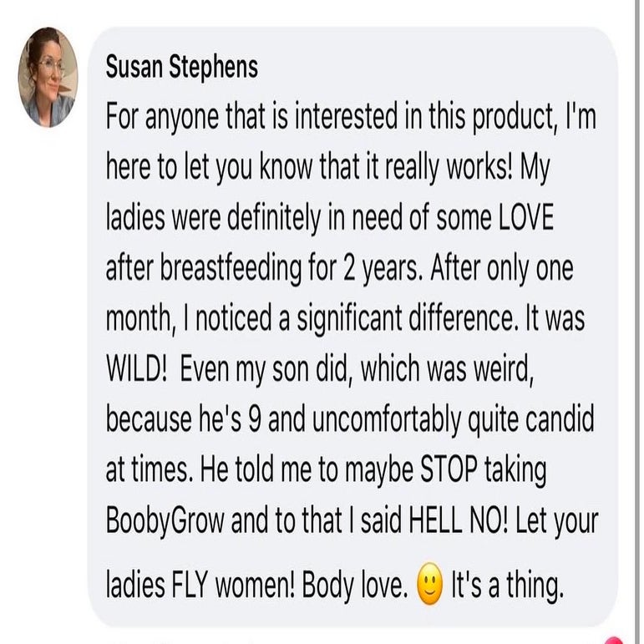Image resolution: width=644 pixels, height=644 pixels.
Task: Open the Susan Stephens name link
Action: (x=181, y=68)
